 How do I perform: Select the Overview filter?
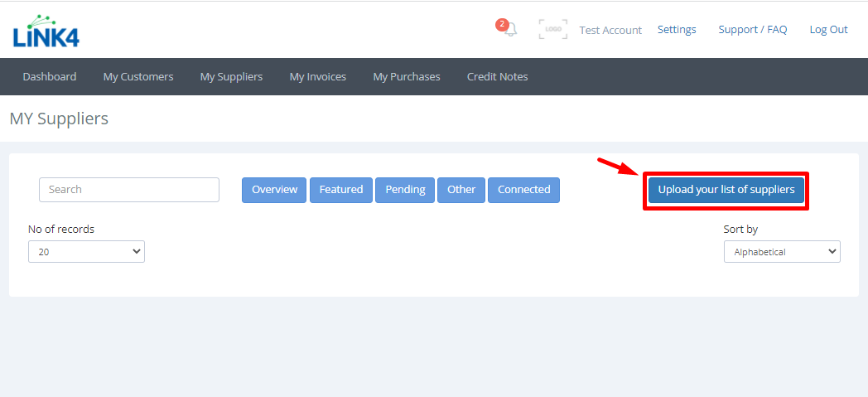(274, 190)
